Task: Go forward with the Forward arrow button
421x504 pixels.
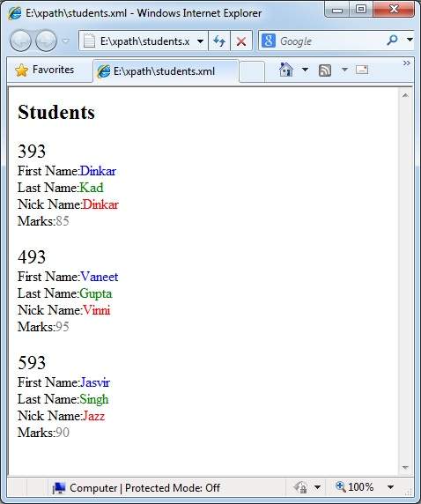Action: [46, 41]
